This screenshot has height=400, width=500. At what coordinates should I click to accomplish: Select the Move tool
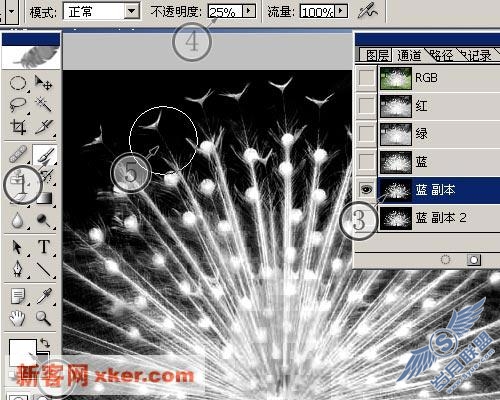pyautogui.click(x=44, y=83)
